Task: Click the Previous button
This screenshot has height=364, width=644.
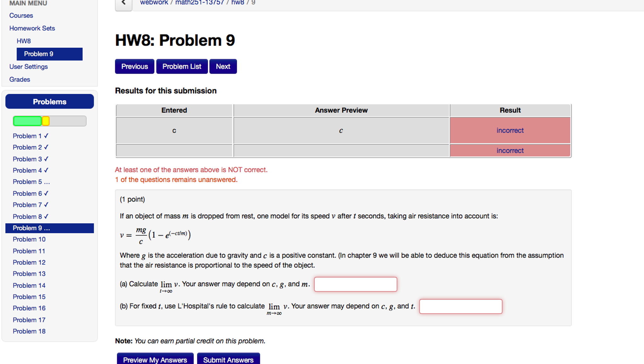Action: (134, 66)
